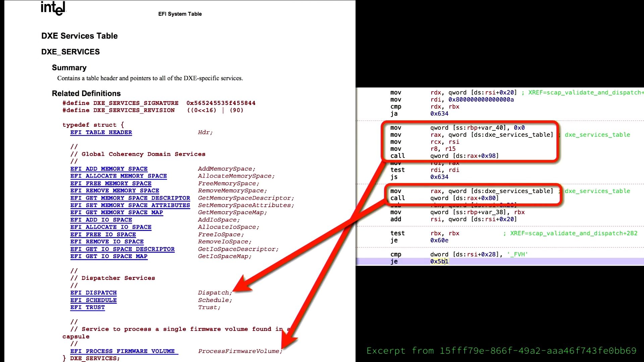This screenshot has width=644, height=362.
Task: Click the 'Excerpt from 15fff79e-866f-49a2-aaa46f743fe0bb69' caption
Action: click(501, 351)
